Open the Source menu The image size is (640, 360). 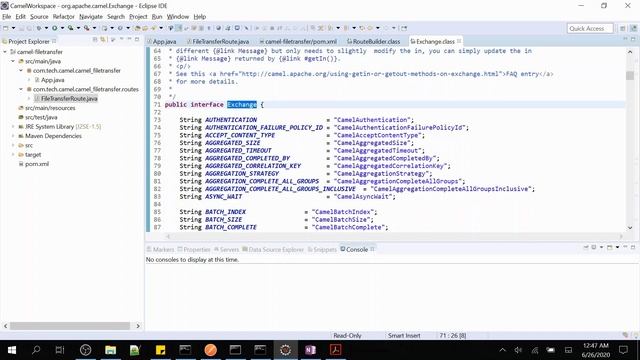[39, 17]
